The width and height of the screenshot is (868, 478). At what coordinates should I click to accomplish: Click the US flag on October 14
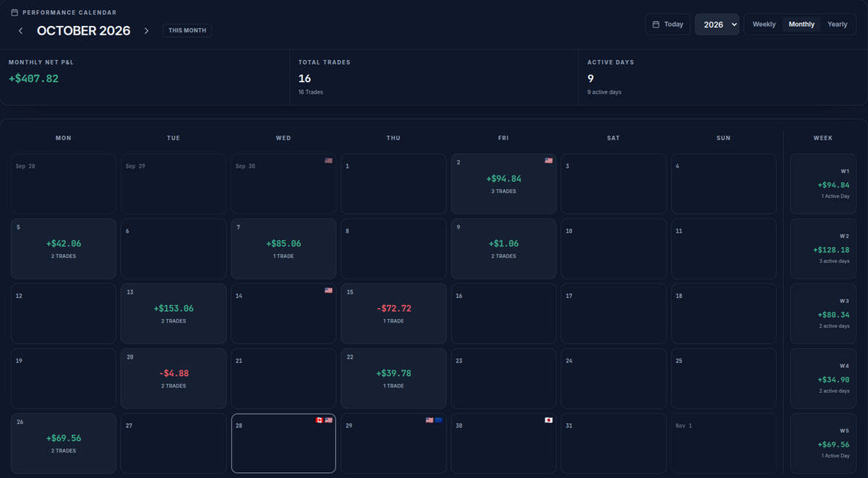tap(328, 290)
